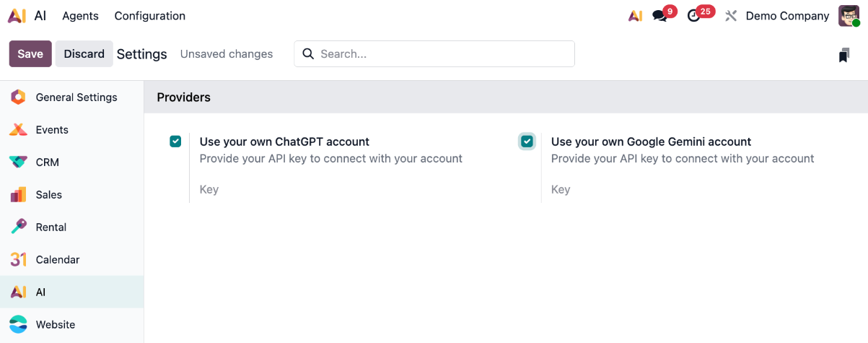The image size is (868, 343).
Task: Click the Settings breadcrumb title
Action: tap(142, 54)
